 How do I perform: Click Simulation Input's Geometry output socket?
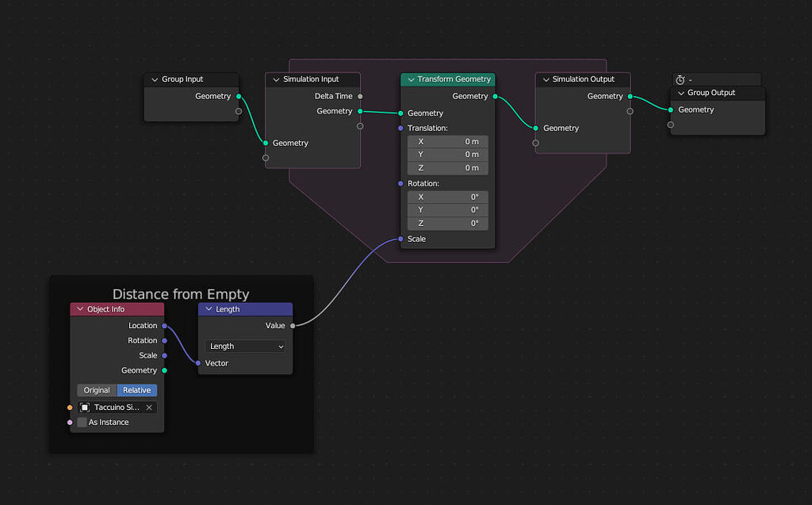[361, 111]
